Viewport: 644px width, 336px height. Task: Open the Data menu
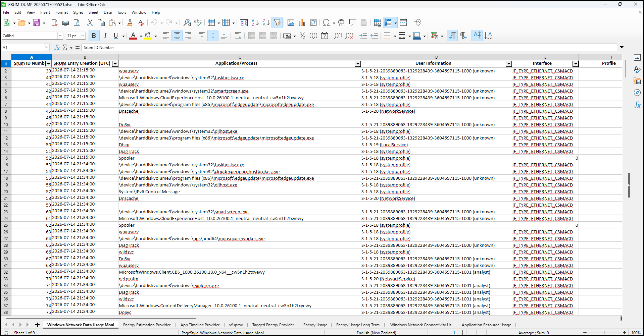(108, 12)
